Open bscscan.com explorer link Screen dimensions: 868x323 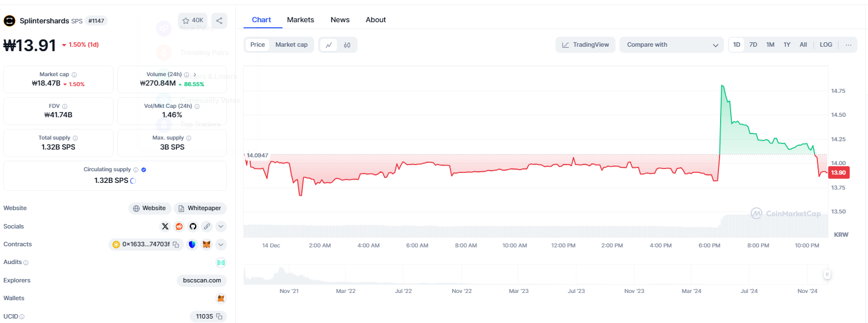(202, 281)
